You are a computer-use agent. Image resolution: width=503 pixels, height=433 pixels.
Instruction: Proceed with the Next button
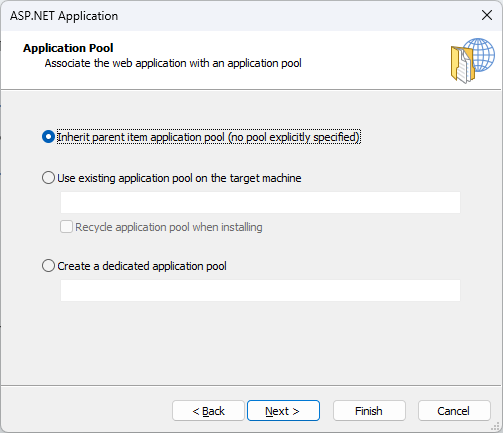click(x=283, y=411)
